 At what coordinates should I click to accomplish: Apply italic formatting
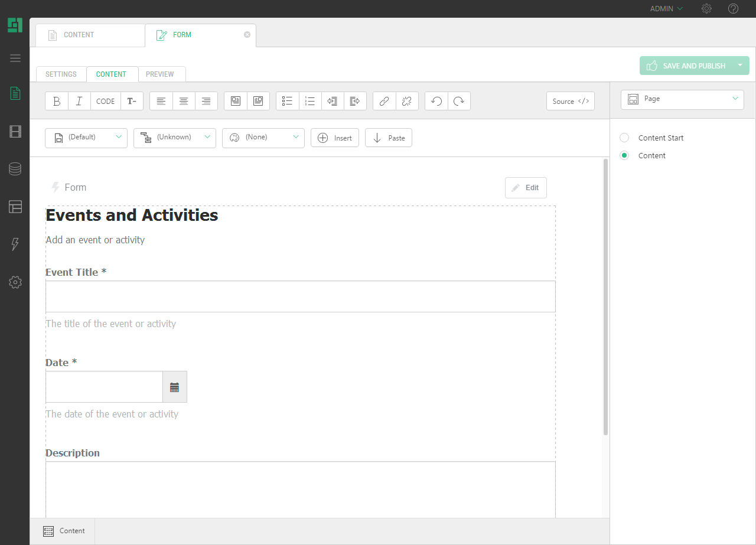79,101
